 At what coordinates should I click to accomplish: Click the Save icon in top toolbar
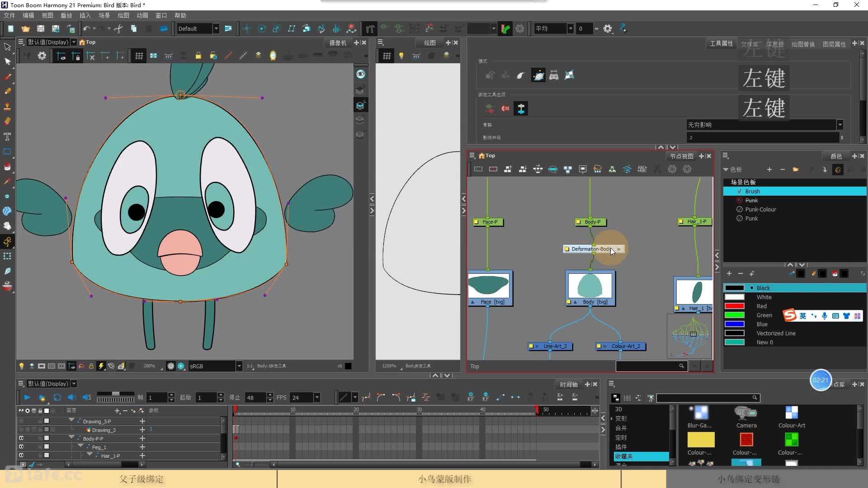tap(41, 28)
